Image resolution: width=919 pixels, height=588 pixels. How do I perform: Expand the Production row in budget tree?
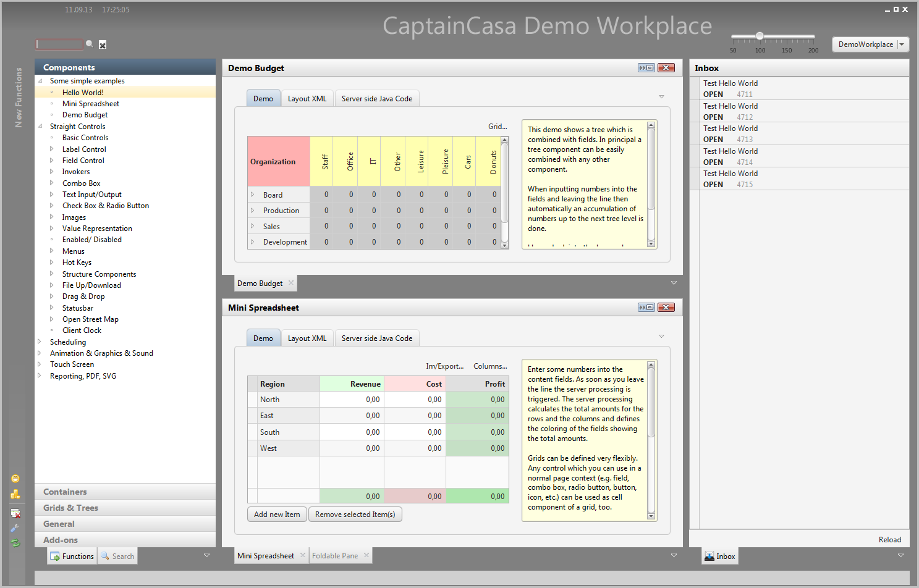(252, 211)
